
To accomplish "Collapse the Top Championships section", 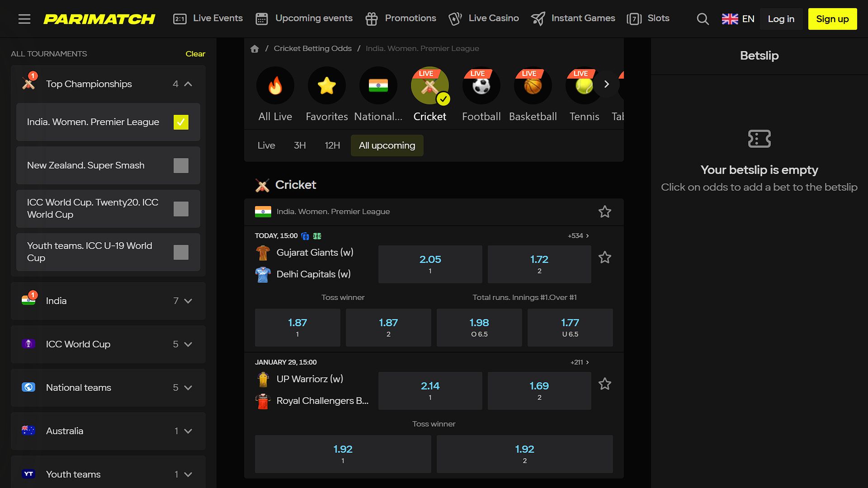I will 188,84.
